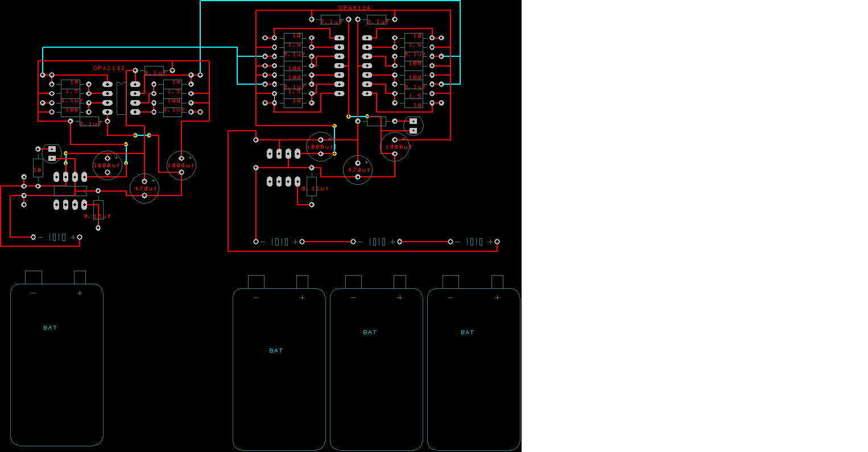Select the battery footprint on the left board
868x452 pixels.
(56, 237)
